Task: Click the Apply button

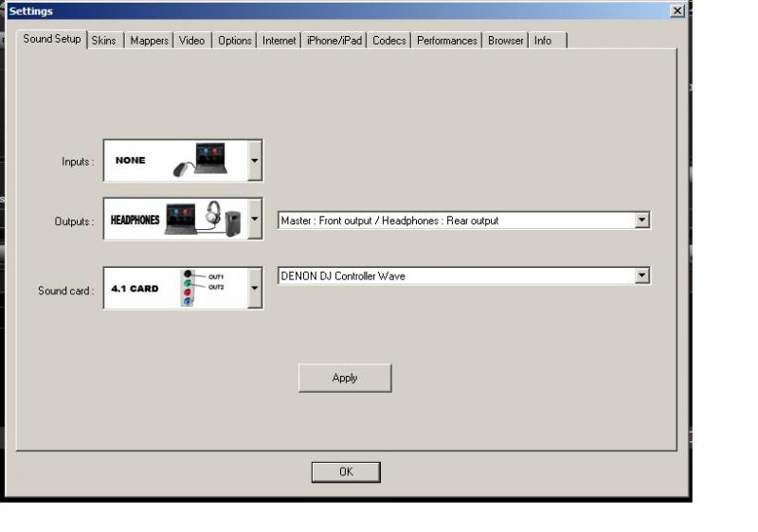Action: click(x=345, y=378)
